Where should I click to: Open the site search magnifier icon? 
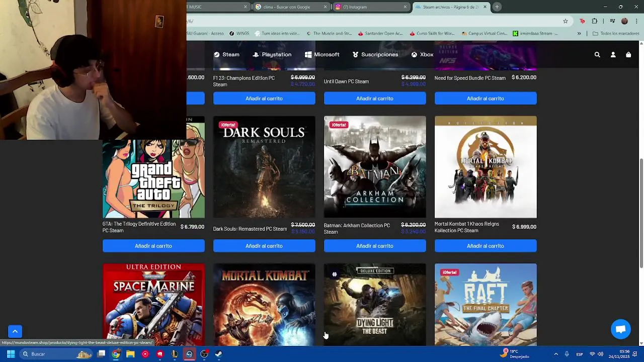tap(597, 55)
